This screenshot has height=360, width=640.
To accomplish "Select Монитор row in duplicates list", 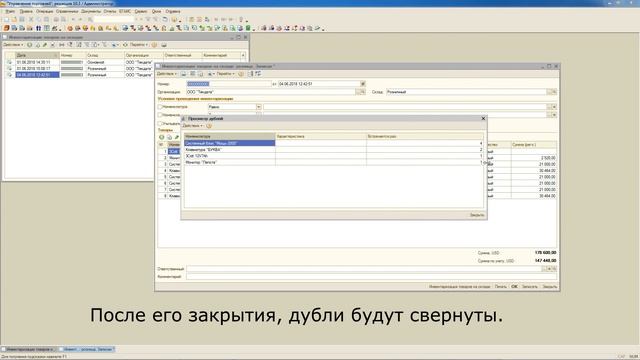I will tap(334, 162).
